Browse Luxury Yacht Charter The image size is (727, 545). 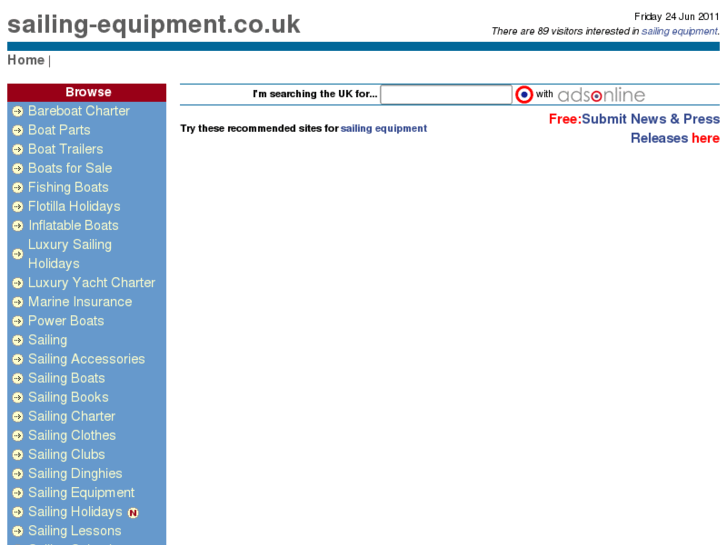(x=92, y=282)
